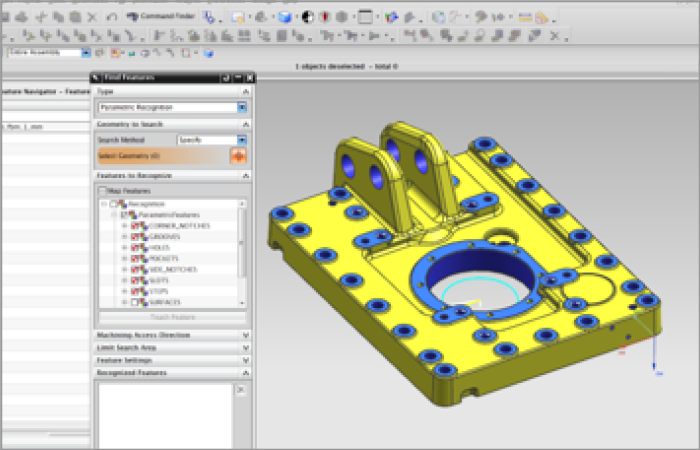Click the Select Geometry (0) field
Image resolution: width=700 pixels, height=450 pixels.
pos(163,156)
